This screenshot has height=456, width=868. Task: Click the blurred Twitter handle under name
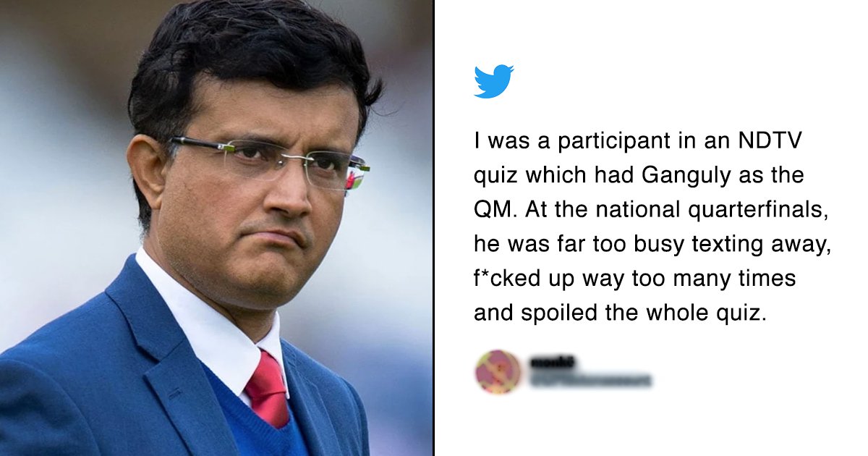590,379
